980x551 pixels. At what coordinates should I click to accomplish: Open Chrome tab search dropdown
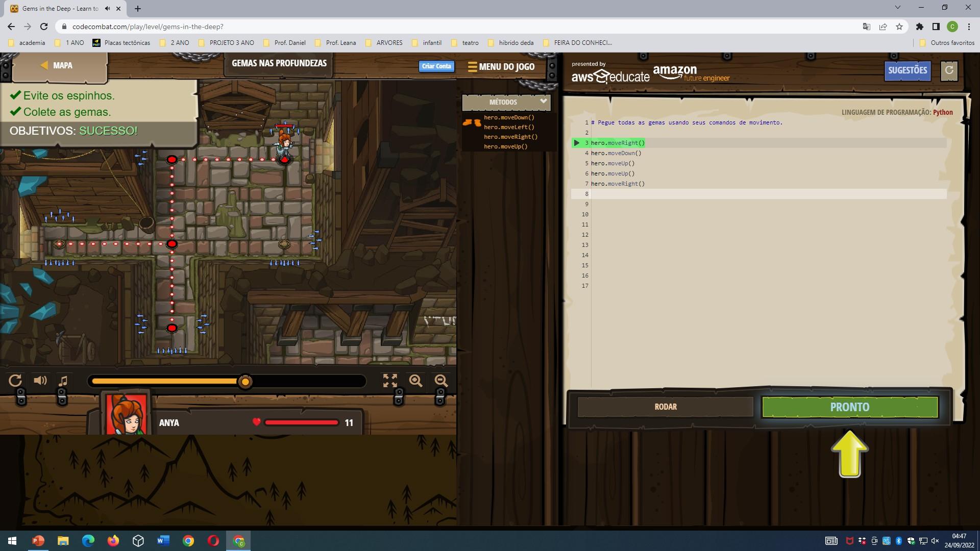pyautogui.click(x=897, y=8)
